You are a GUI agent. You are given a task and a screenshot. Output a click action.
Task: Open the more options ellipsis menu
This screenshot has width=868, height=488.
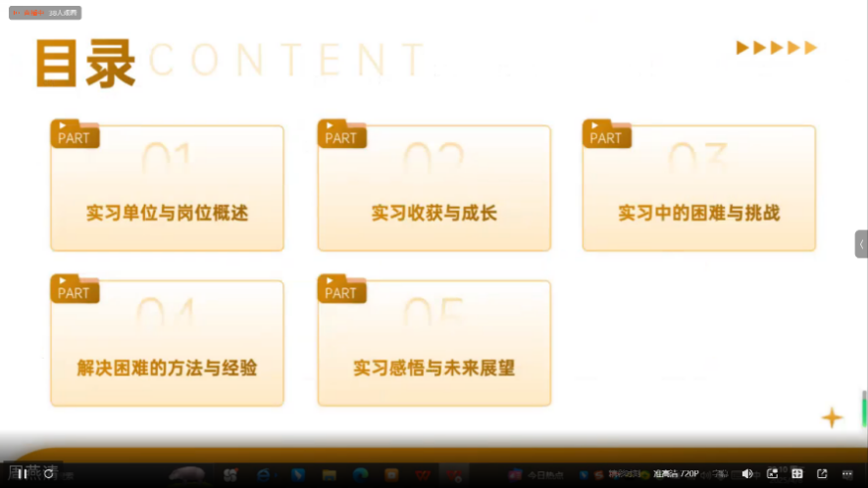click(x=847, y=473)
